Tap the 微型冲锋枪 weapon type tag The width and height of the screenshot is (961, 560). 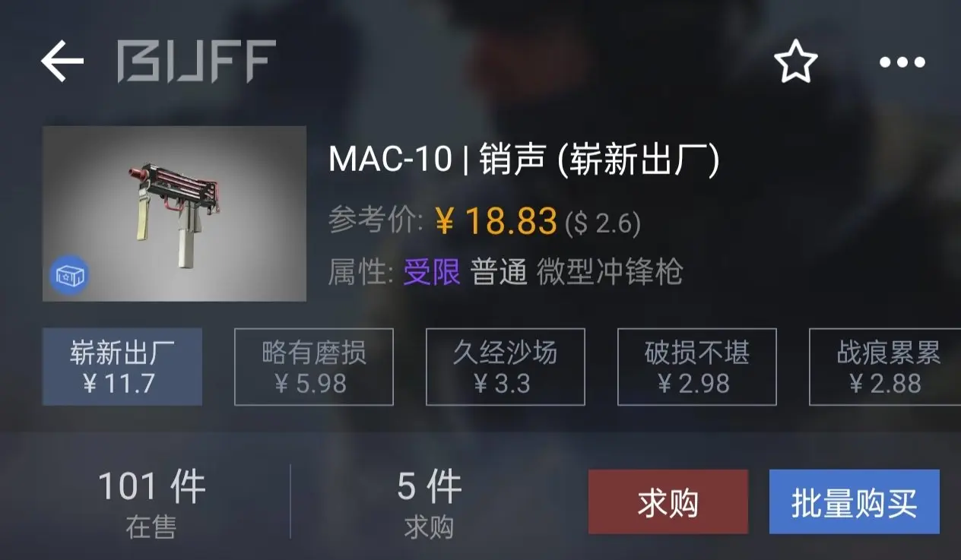[x=610, y=271]
